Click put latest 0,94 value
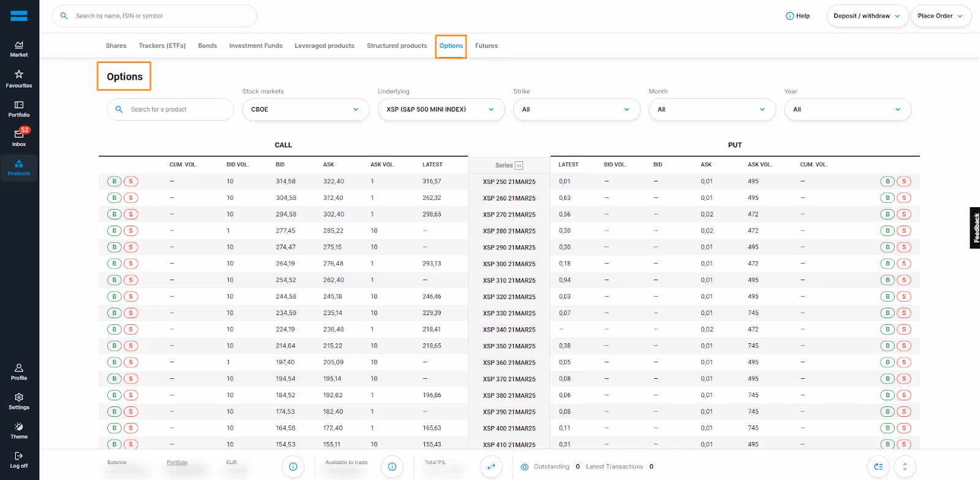 (x=565, y=280)
